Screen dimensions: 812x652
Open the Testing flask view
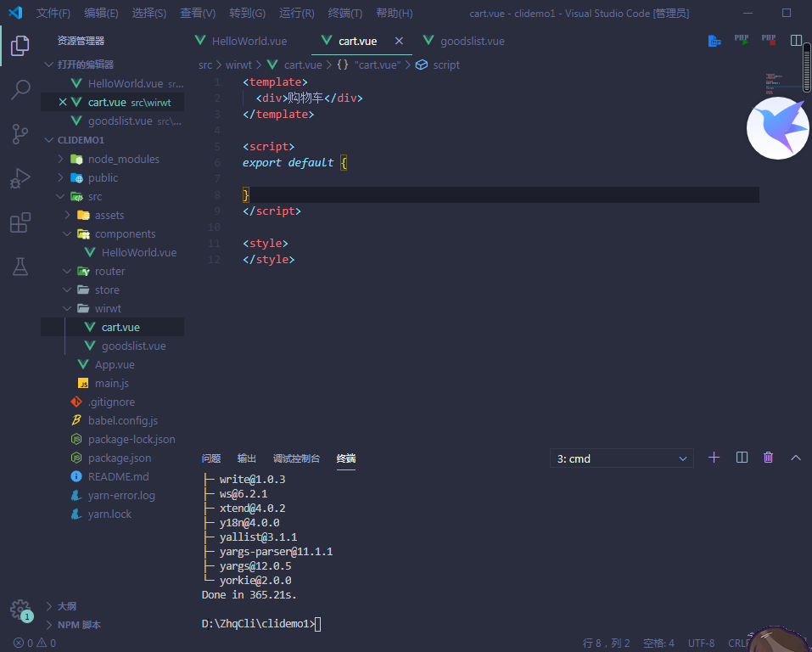tap(20, 267)
